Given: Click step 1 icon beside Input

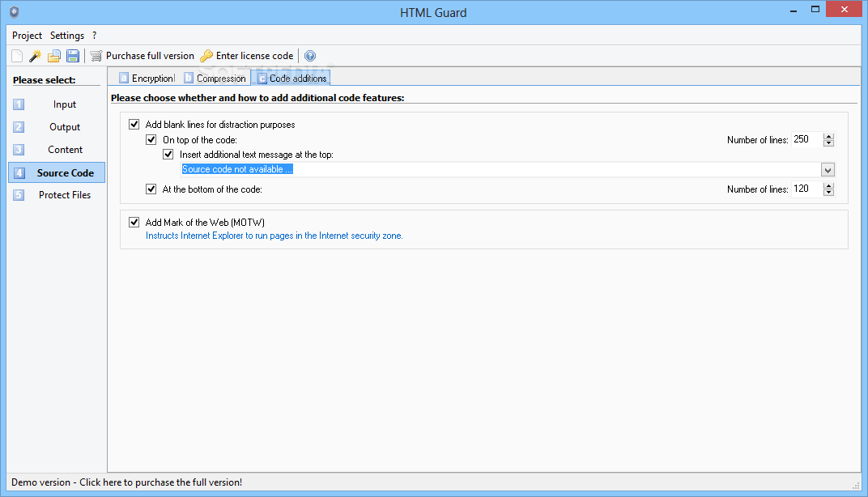Looking at the screenshot, I should click(x=19, y=104).
